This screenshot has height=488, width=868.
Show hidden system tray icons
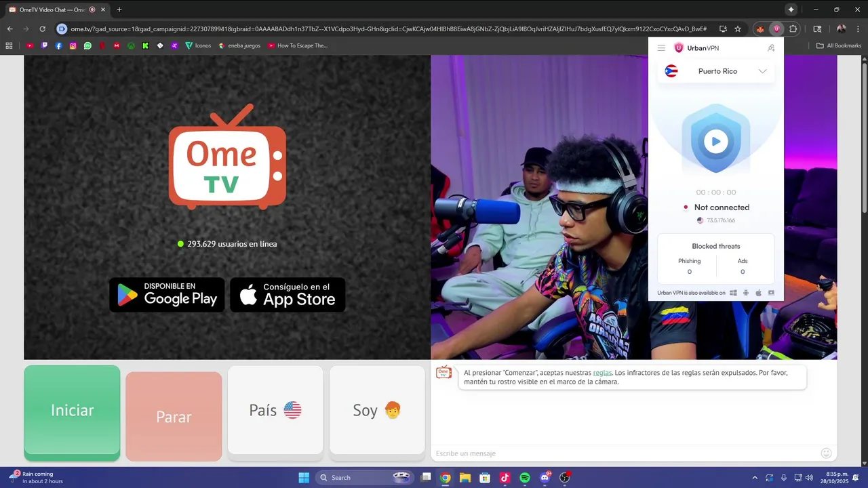[755, 477]
